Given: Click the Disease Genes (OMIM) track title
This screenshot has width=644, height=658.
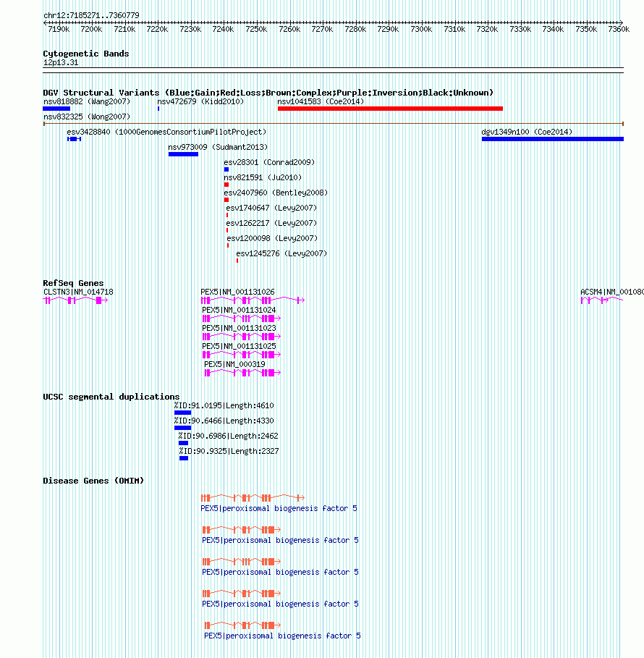Looking at the screenshot, I should [x=93, y=481].
